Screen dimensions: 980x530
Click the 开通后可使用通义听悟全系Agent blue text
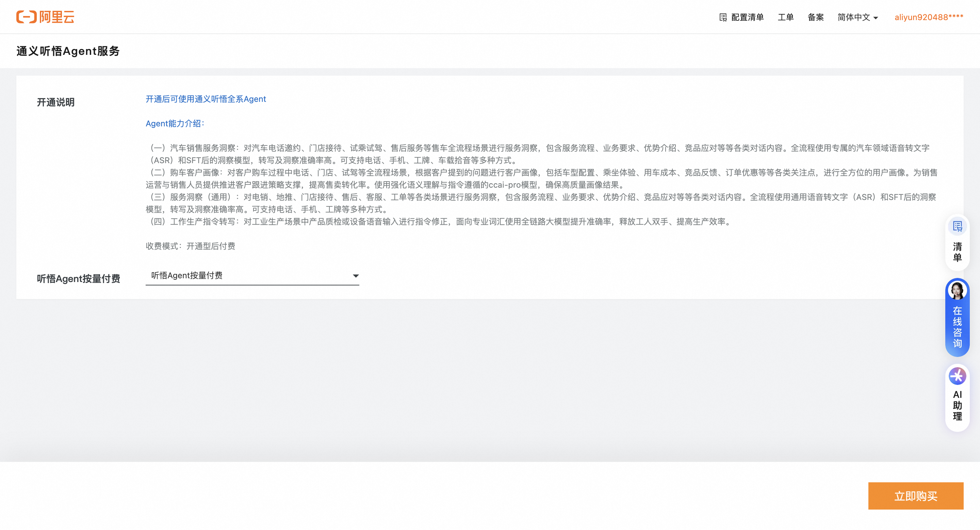point(206,99)
